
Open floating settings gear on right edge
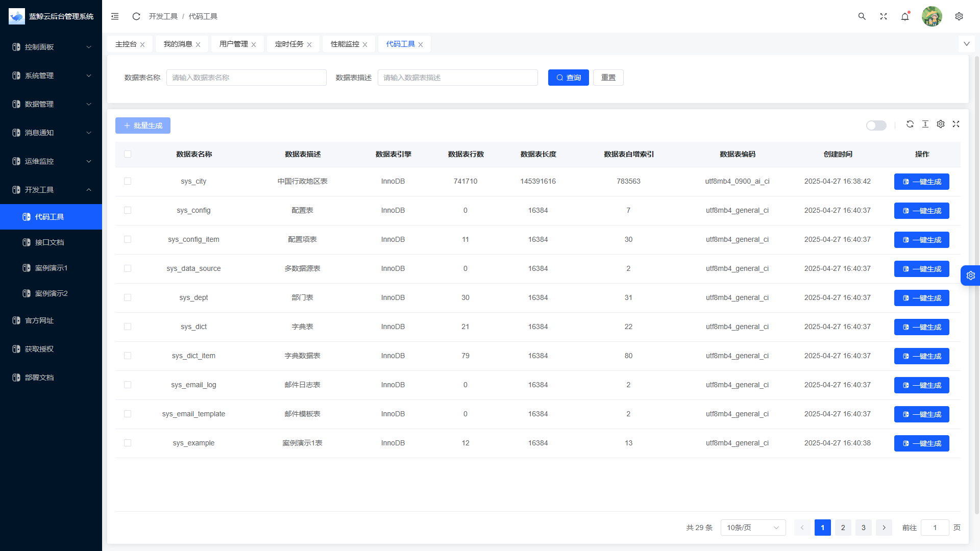click(x=970, y=275)
